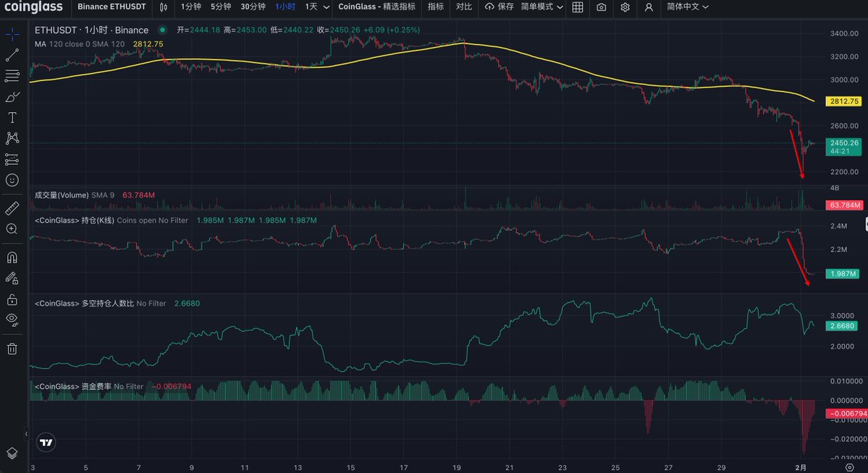Switch to the 5分钟 timeframe
This screenshot has width=868, height=473.
pos(221,7)
